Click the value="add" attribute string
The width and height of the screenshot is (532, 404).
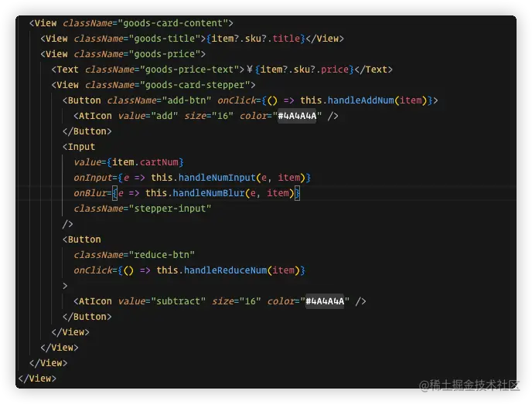[148, 116]
